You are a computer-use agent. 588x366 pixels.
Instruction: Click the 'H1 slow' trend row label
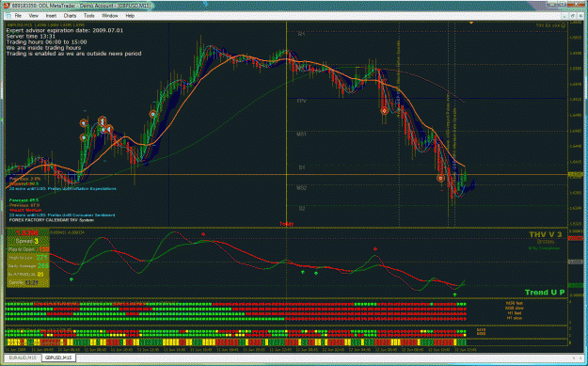(514, 318)
